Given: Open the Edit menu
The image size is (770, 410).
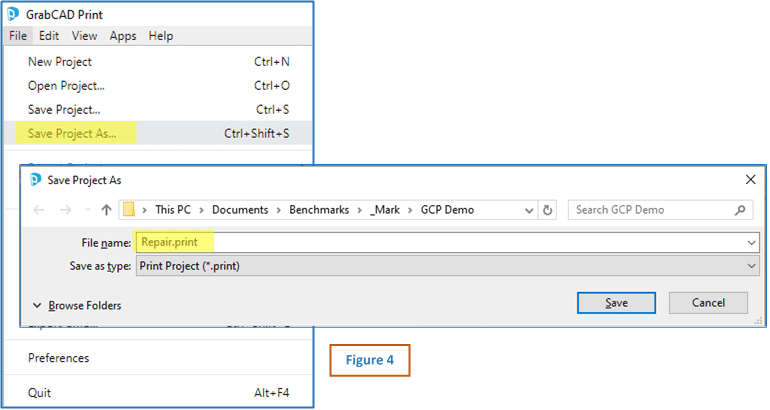Looking at the screenshot, I should 49,36.
